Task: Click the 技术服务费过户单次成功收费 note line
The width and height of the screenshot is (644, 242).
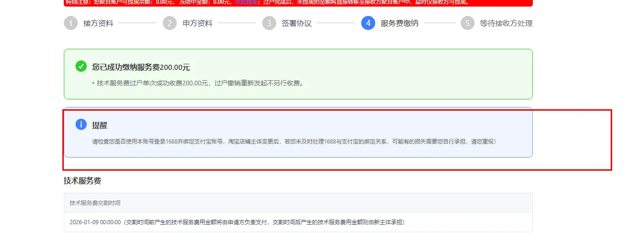Action: pyautogui.click(x=200, y=83)
